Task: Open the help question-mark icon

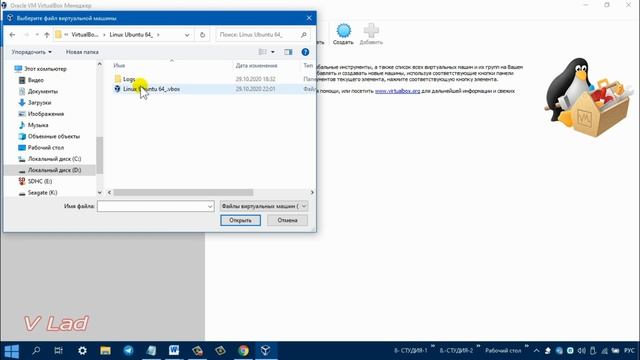Action: click(305, 52)
